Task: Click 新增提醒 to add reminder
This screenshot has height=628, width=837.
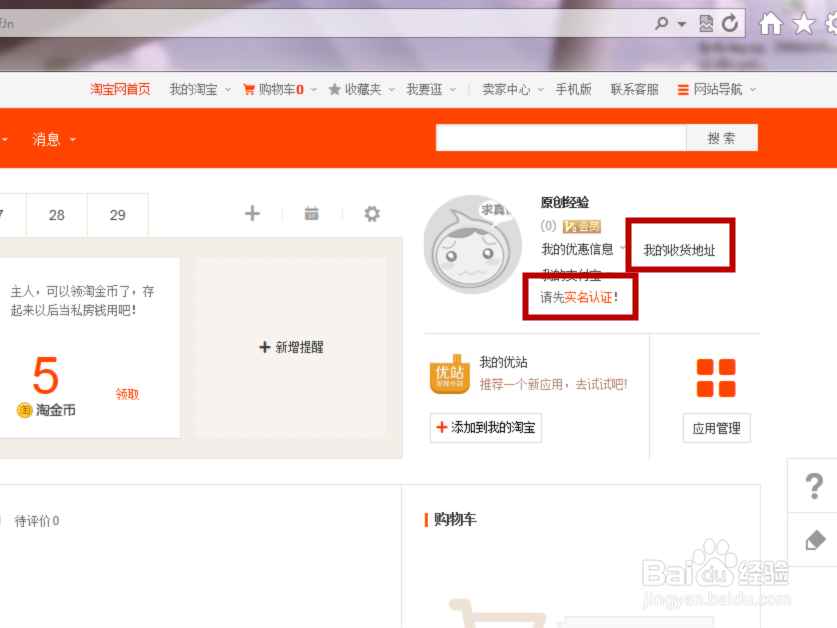Action: (291, 347)
